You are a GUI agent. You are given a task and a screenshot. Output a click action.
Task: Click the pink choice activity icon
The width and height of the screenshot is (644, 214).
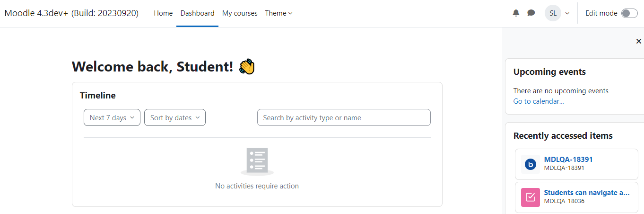(531, 197)
